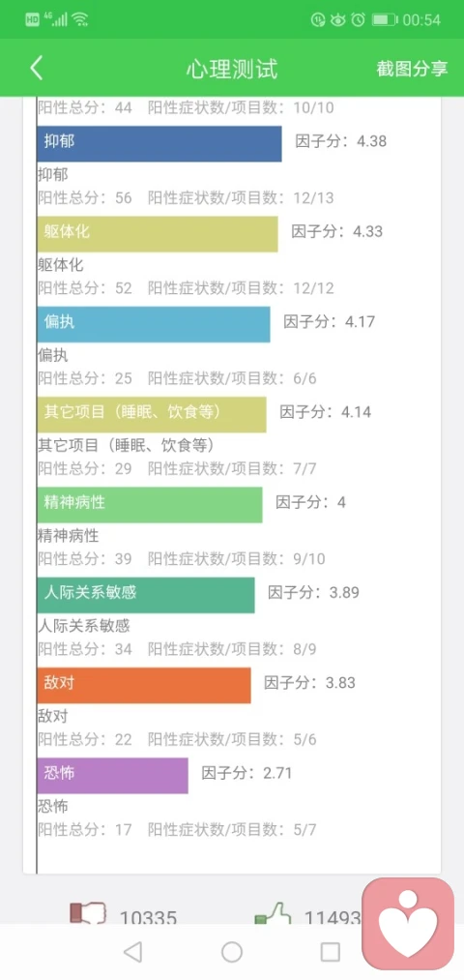Tap 截图分享 to share screenshot
Viewport: 464px width, 980px height.
[412, 69]
